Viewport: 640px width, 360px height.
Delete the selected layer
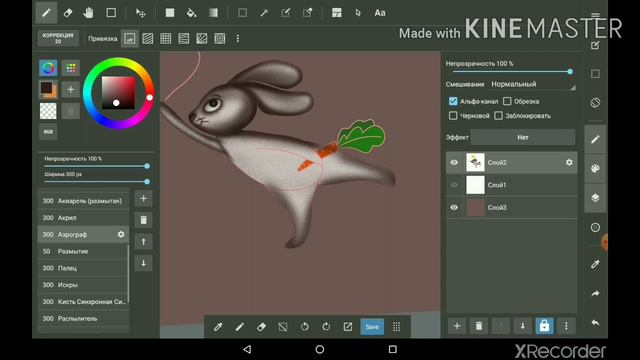pos(479,326)
